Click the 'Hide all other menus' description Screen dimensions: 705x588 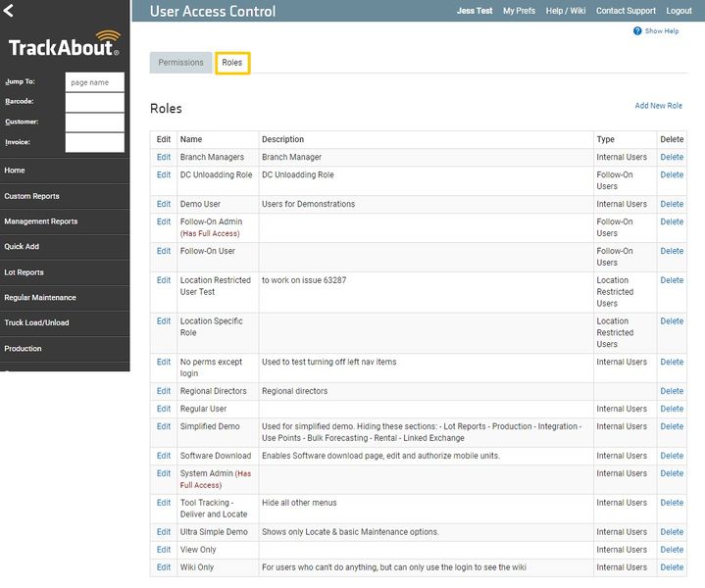[299, 503]
